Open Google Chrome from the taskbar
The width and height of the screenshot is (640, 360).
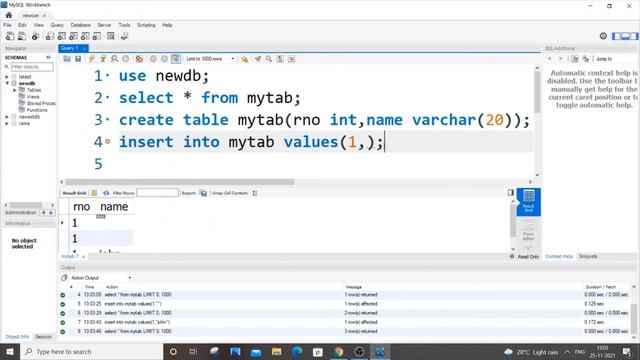pos(338,351)
